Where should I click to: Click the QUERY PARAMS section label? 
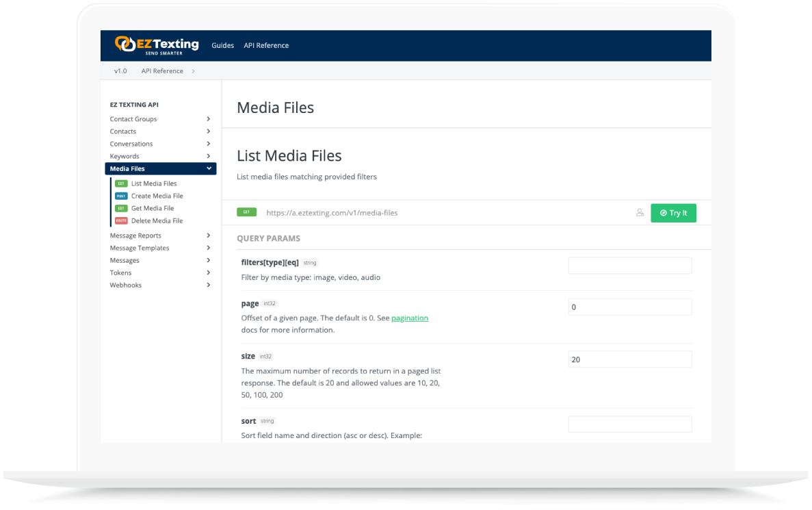coord(268,238)
